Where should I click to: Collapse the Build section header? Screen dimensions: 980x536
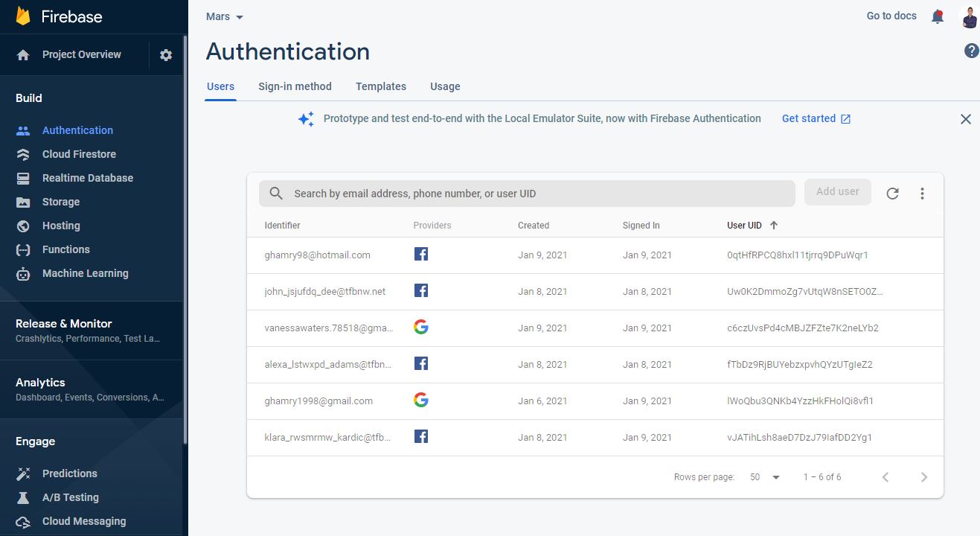coord(28,98)
